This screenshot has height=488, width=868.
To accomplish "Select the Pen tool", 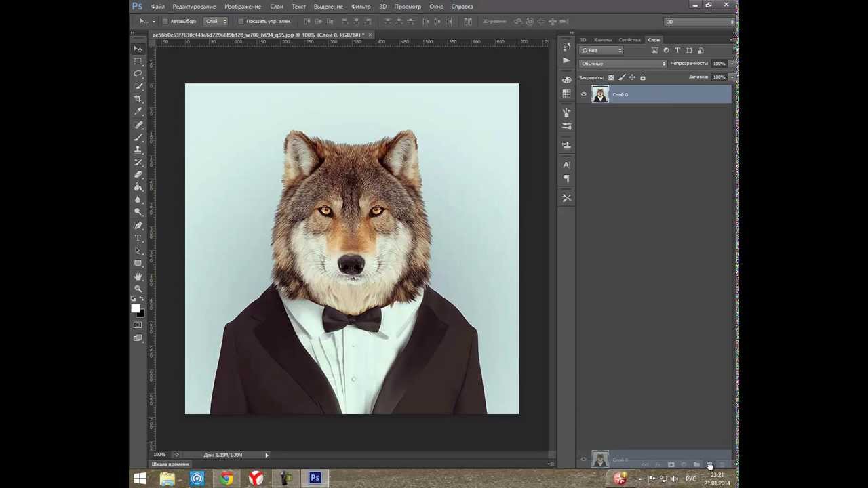I will [138, 225].
